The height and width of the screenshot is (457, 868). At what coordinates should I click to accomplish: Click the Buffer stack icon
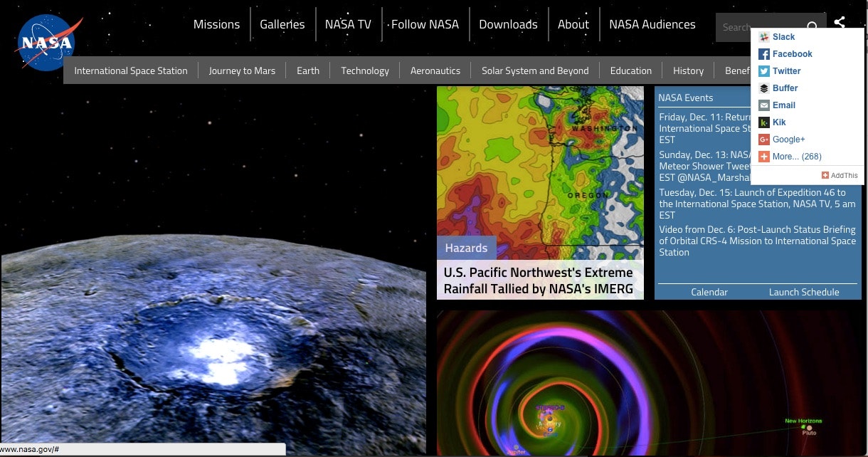[x=764, y=88]
